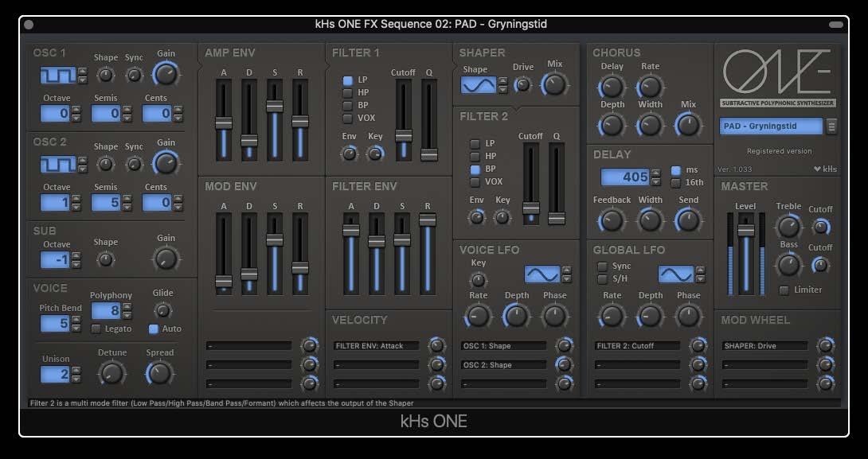868x459 pixels.
Task: Open Voice LFO waveform selector
Action: [542, 274]
